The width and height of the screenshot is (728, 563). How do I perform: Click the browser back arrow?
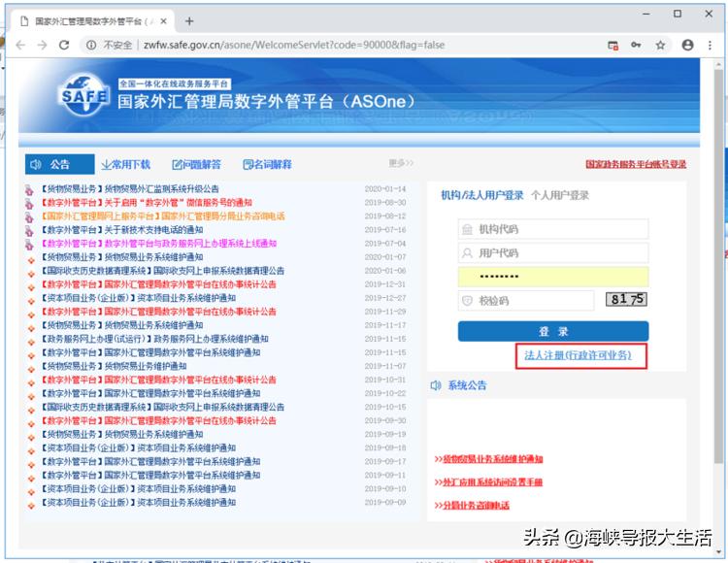pyautogui.click(x=20, y=45)
